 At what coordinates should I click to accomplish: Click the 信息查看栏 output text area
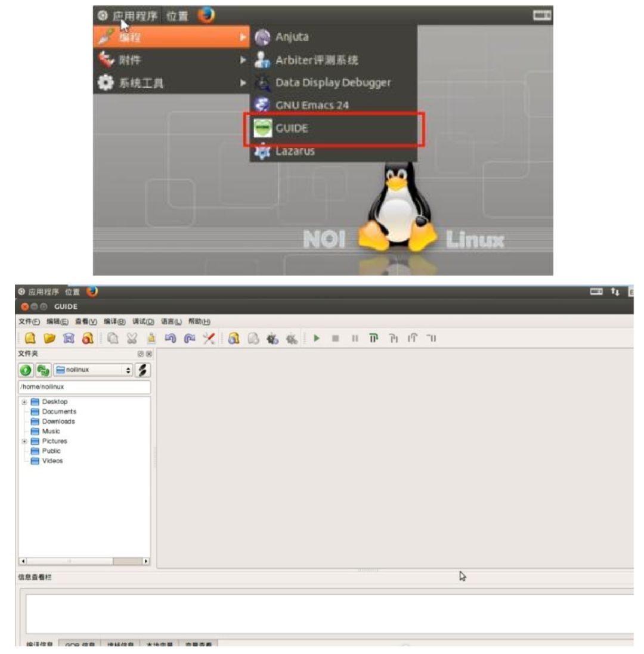click(330, 614)
